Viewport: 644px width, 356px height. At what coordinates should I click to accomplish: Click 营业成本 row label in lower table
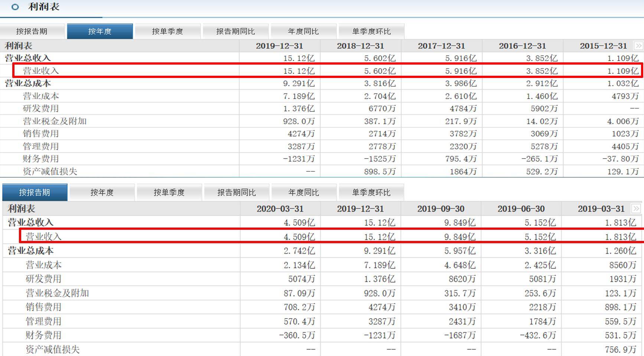coord(43,265)
